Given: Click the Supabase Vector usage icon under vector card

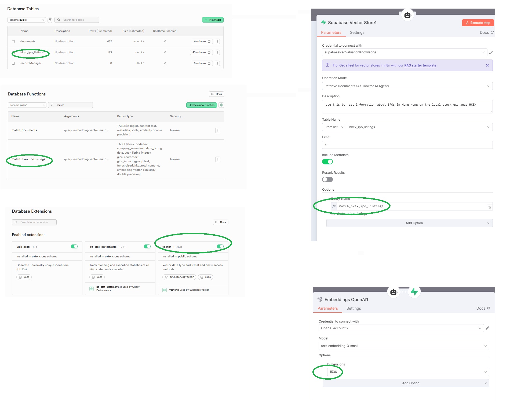Looking at the screenshot, I should tap(165, 290).
